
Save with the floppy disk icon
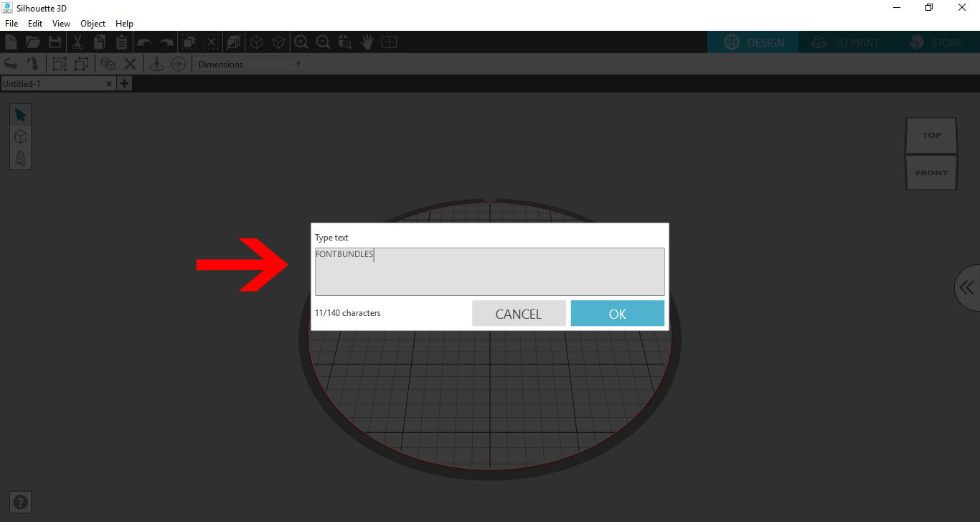pos(55,42)
